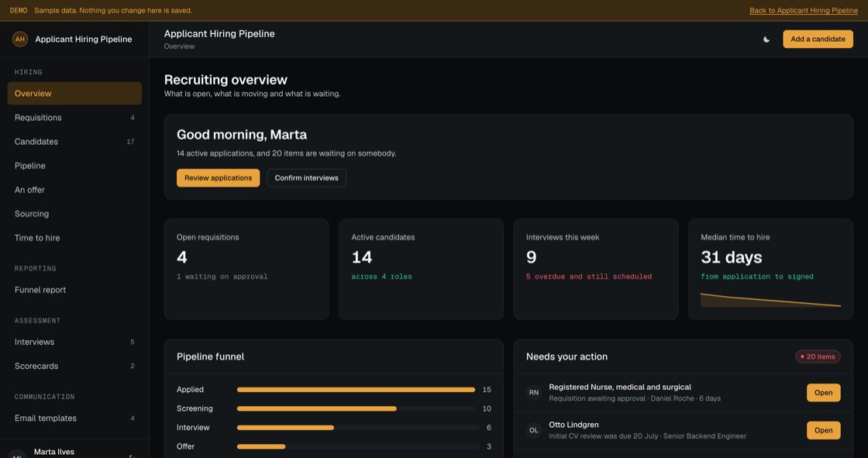Click '1 waiting on approval' text
This screenshot has height=458, width=868.
pyautogui.click(x=222, y=277)
